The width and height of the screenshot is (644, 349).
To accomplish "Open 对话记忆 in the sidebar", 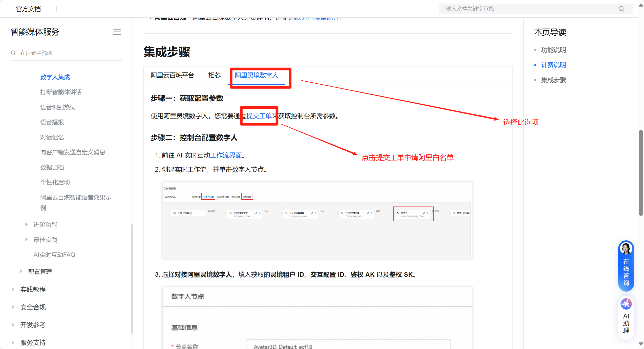I will click(x=52, y=137).
